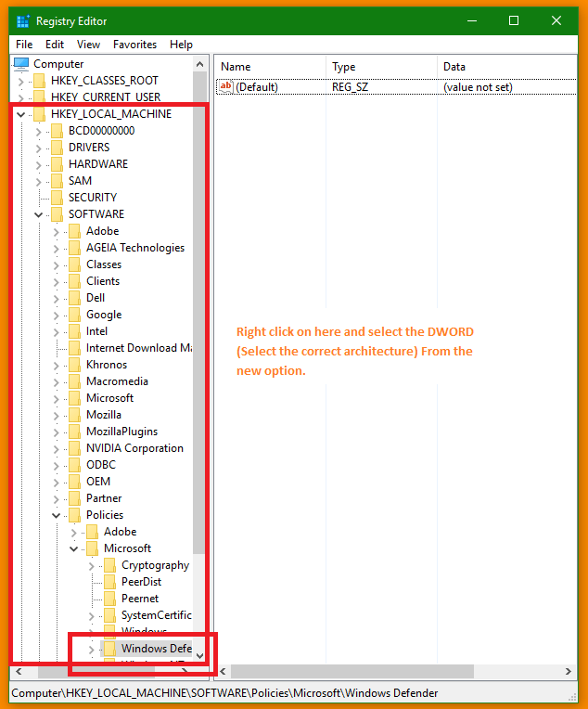Click the NVIDIA Corporation folder icon
This screenshot has height=709, width=588.
pyautogui.click(x=75, y=448)
